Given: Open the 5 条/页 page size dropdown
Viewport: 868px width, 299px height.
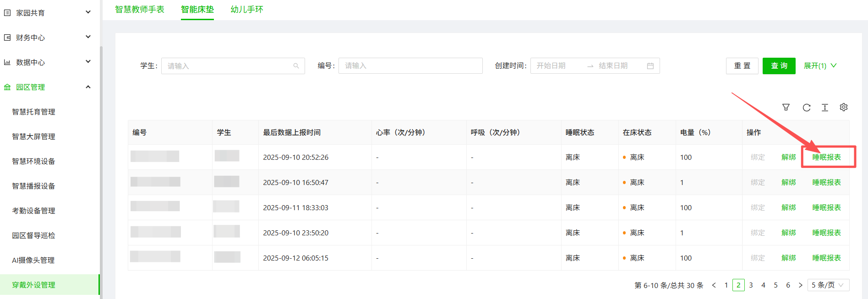Looking at the screenshot, I should (828, 285).
